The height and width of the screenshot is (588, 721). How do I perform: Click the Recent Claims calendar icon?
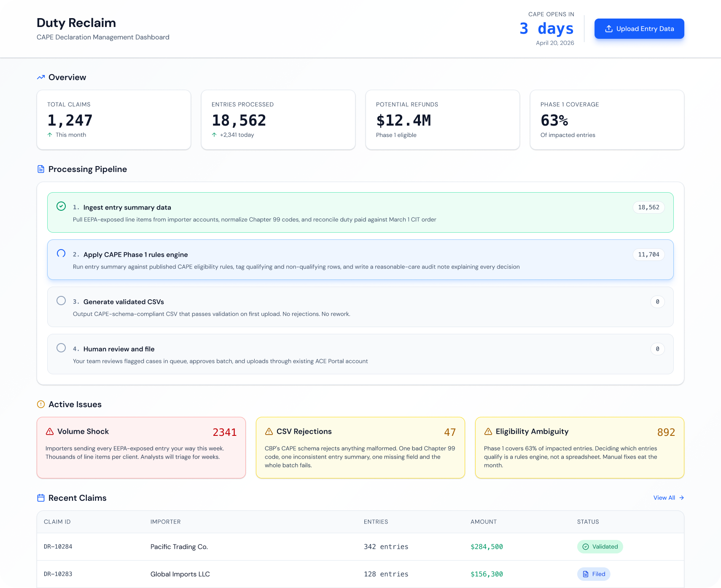click(41, 498)
